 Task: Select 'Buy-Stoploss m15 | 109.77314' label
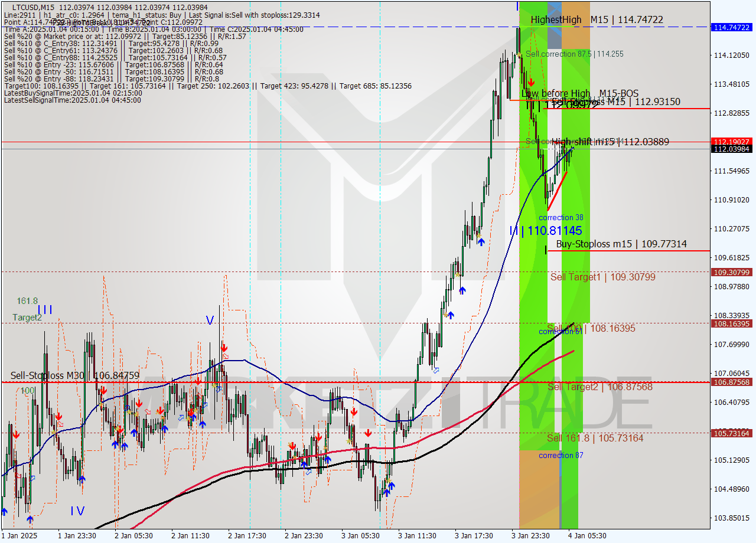tap(621, 244)
